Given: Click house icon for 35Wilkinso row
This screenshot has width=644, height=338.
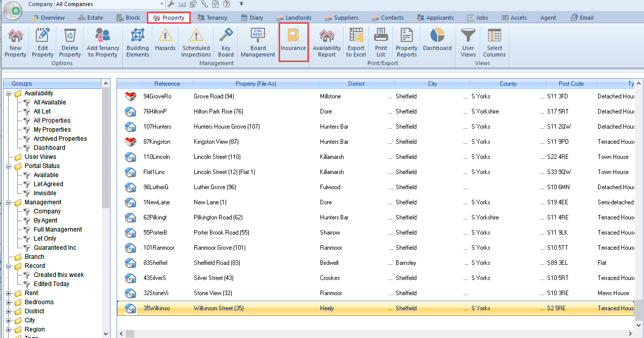Looking at the screenshot, I should 131,308.
